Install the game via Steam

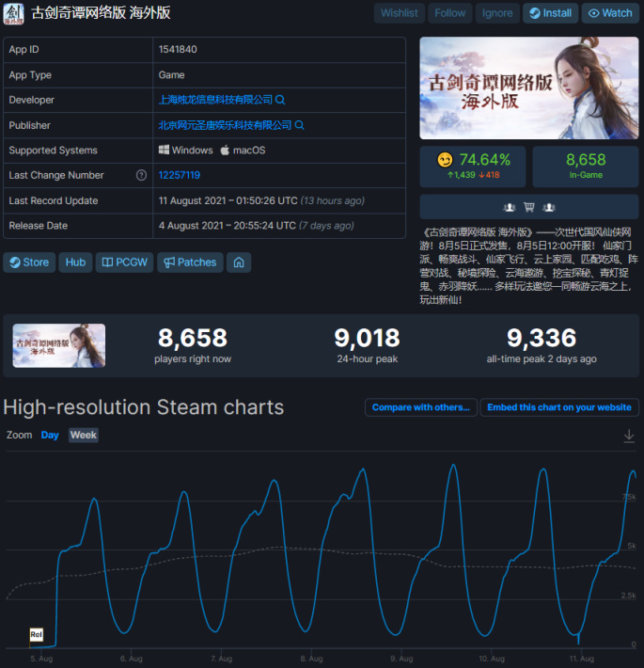(x=550, y=13)
